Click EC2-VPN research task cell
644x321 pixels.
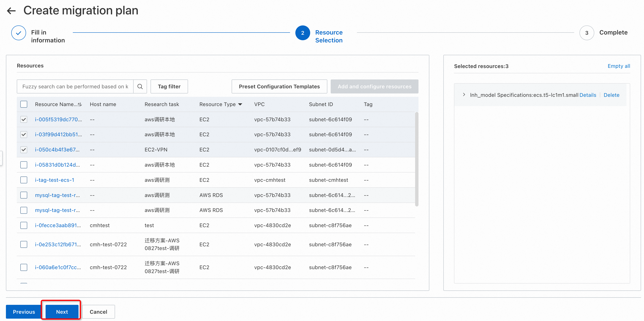(156, 150)
